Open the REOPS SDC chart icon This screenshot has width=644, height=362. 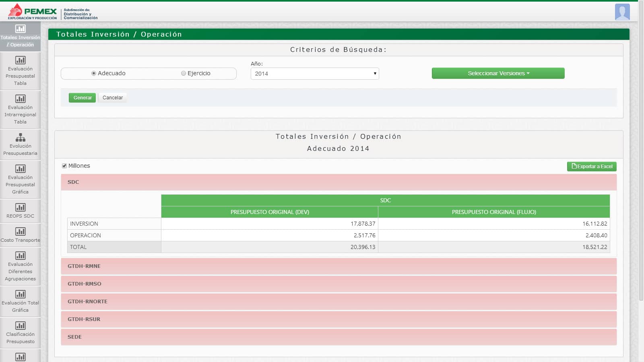tap(20, 208)
